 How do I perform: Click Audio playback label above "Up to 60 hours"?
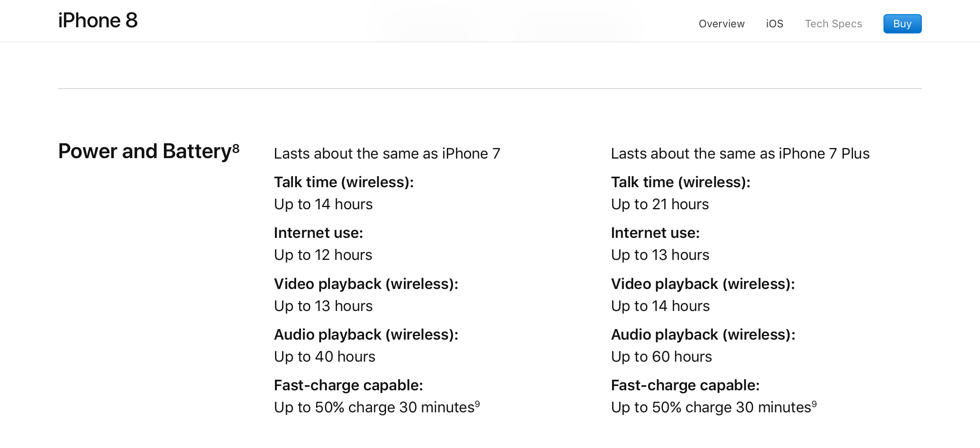(703, 335)
